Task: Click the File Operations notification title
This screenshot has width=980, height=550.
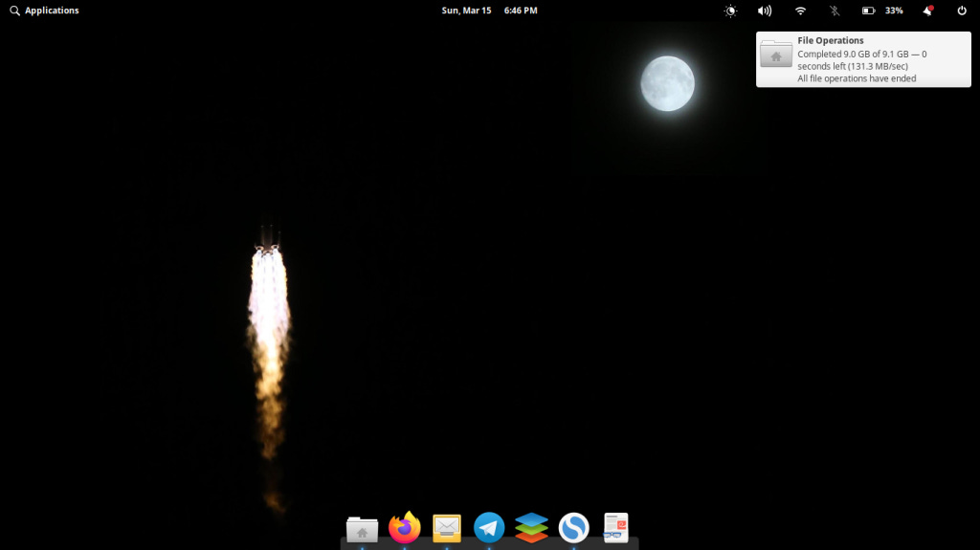Action: (830, 40)
